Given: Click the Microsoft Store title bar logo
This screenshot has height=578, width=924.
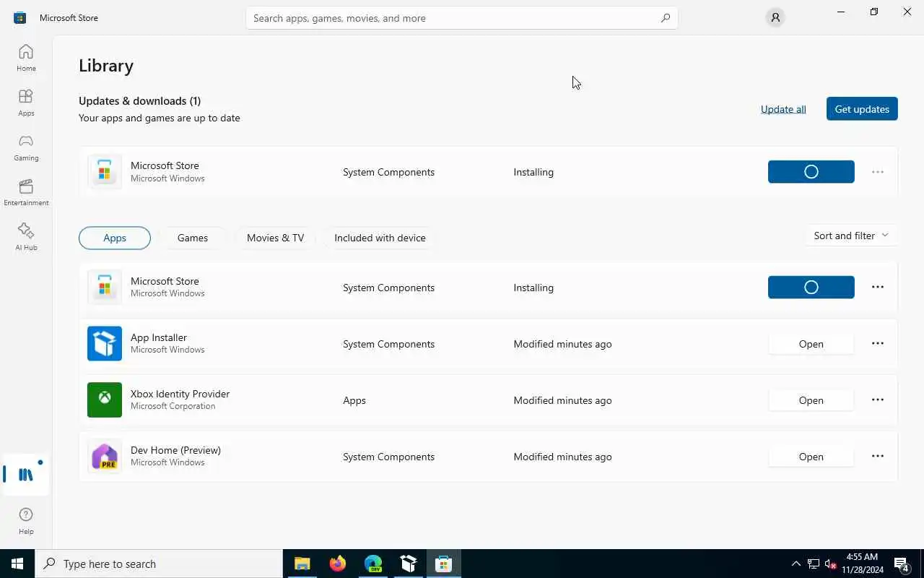Looking at the screenshot, I should 20,17.
